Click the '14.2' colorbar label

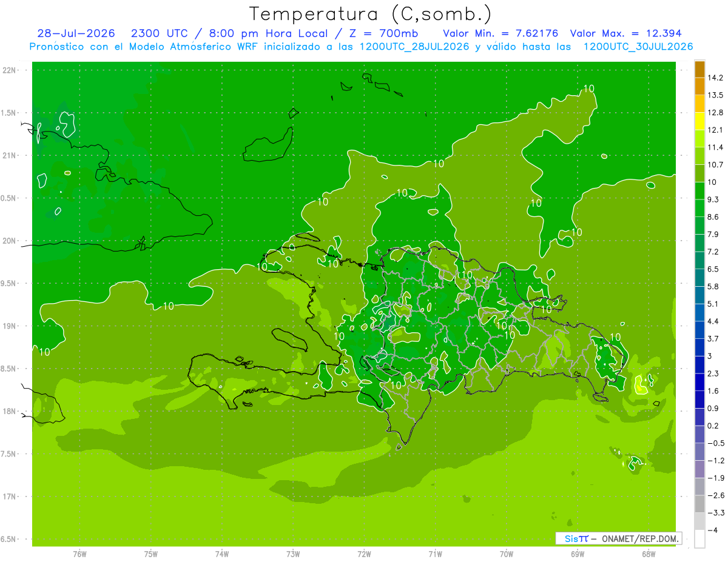click(x=715, y=78)
